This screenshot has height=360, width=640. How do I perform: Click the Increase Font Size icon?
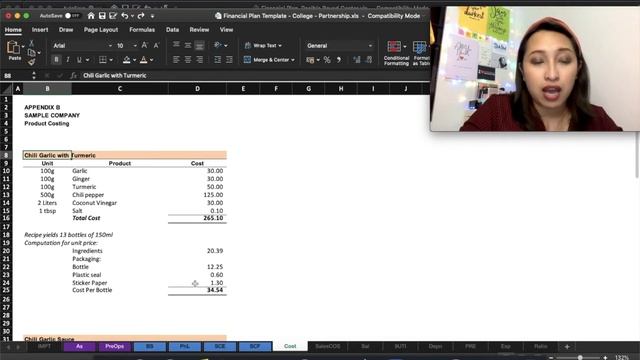click(144, 46)
